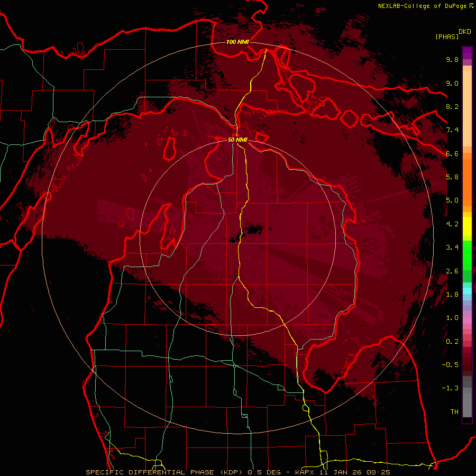
Task: Click the 4.2 value on the legend
Action: point(452,224)
